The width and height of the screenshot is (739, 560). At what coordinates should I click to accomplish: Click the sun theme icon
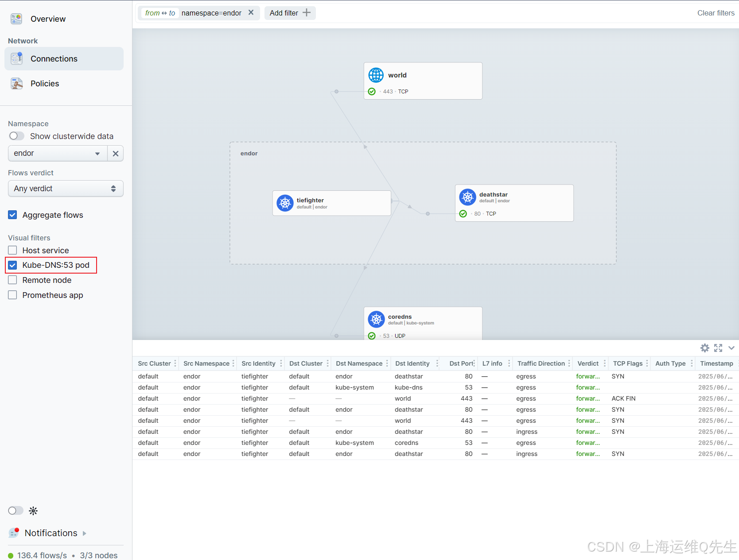point(33,511)
